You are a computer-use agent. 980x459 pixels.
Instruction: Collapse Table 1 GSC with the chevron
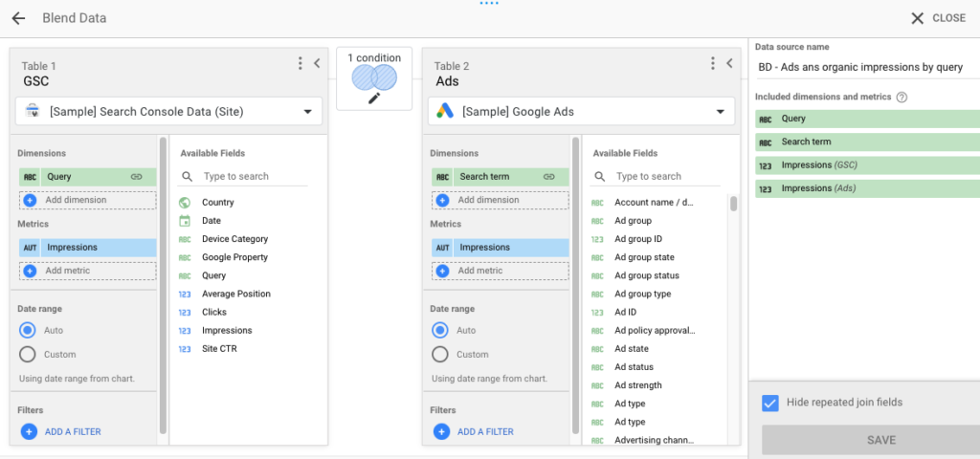pyautogui.click(x=316, y=63)
